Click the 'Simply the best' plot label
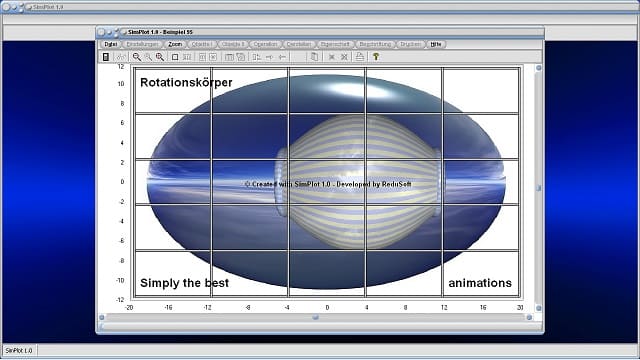The width and height of the screenshot is (640, 360). click(x=184, y=283)
